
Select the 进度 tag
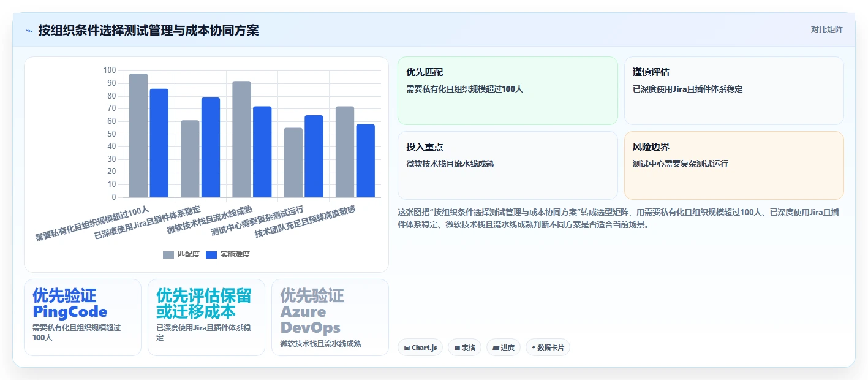coord(504,348)
